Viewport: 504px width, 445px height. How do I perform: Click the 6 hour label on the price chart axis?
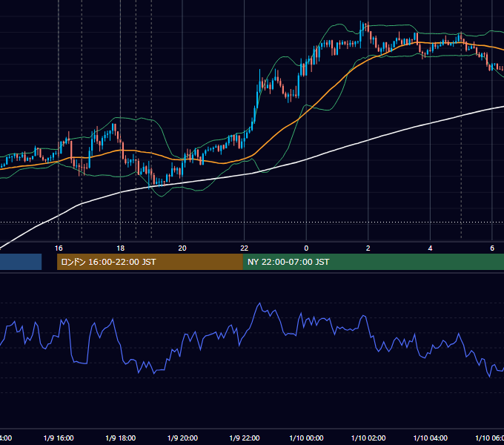492,248
